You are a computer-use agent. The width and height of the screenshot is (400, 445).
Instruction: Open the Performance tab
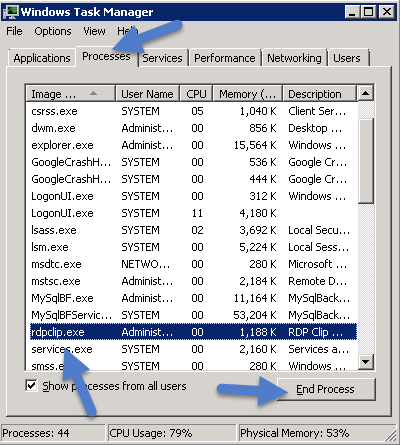tap(225, 58)
